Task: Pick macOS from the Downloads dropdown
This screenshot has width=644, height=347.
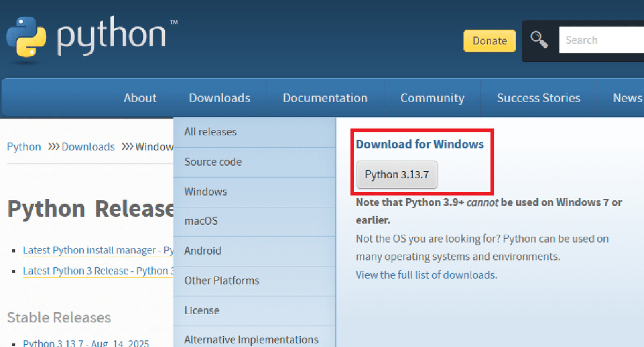Action: (201, 221)
